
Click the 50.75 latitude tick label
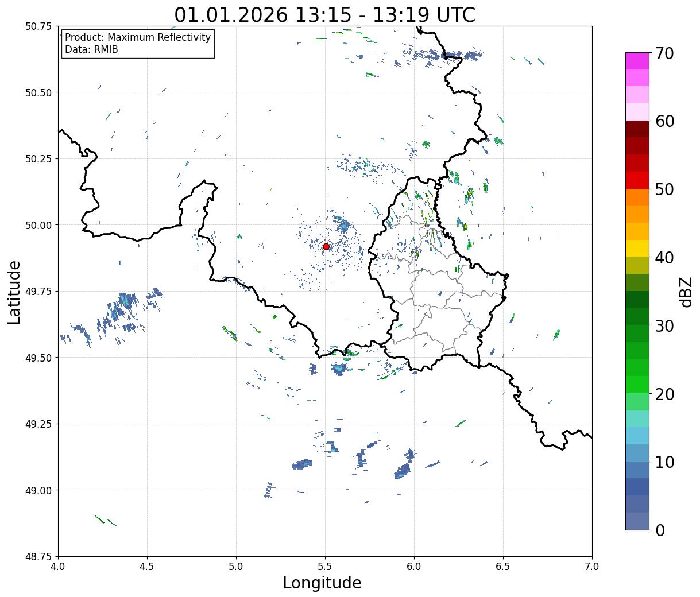coord(38,26)
